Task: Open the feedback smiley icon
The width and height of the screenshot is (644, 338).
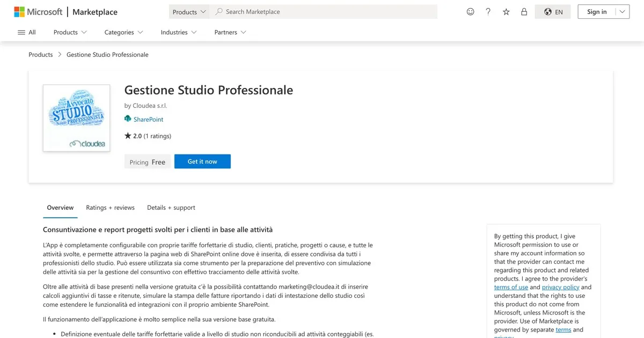Action: coord(470,11)
